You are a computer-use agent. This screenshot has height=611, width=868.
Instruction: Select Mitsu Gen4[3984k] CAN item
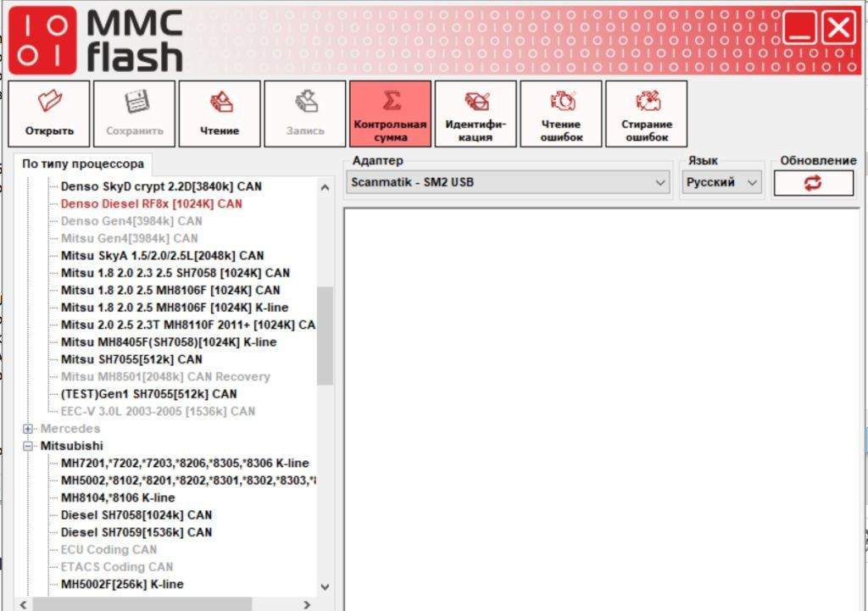pos(130,238)
